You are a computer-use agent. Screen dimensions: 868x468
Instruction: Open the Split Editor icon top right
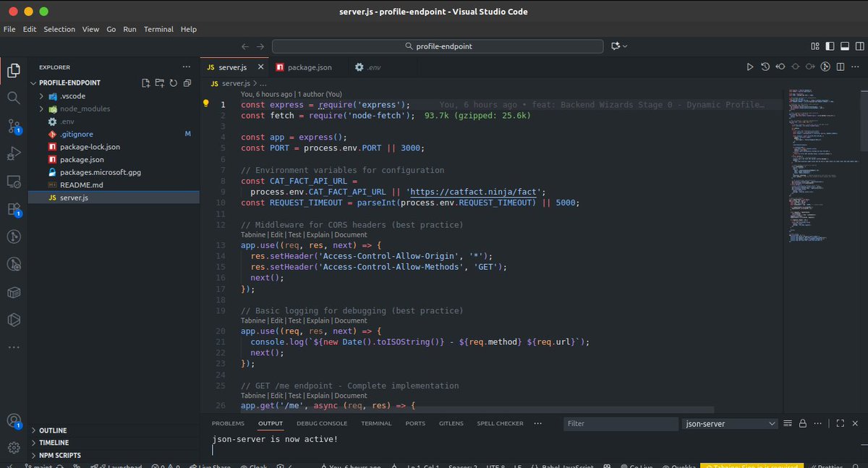click(841, 67)
